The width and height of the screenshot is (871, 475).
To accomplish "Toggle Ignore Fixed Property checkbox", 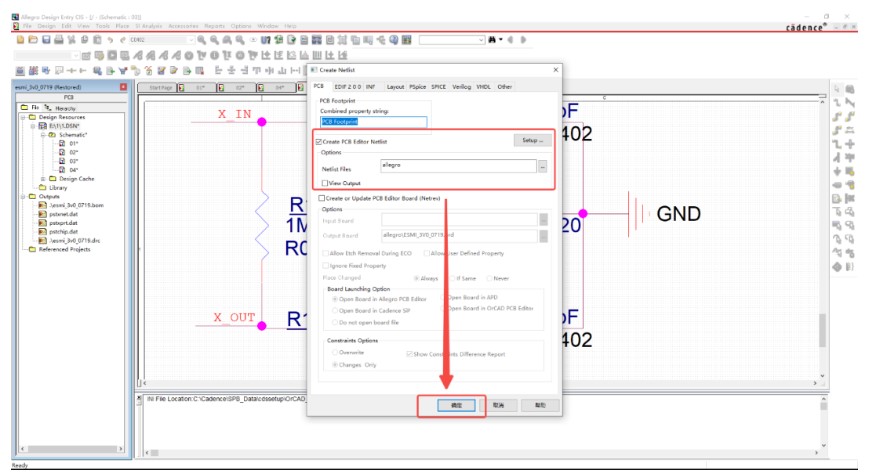I will tap(326, 266).
